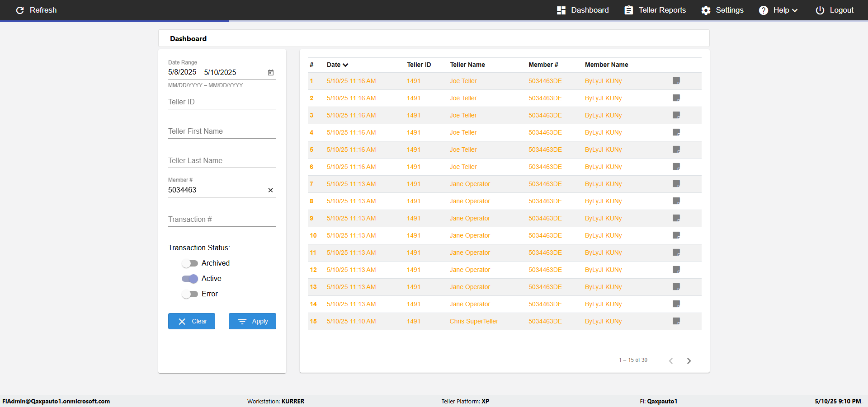Open the Settings menu
The width and height of the screenshot is (868, 407).
point(722,10)
